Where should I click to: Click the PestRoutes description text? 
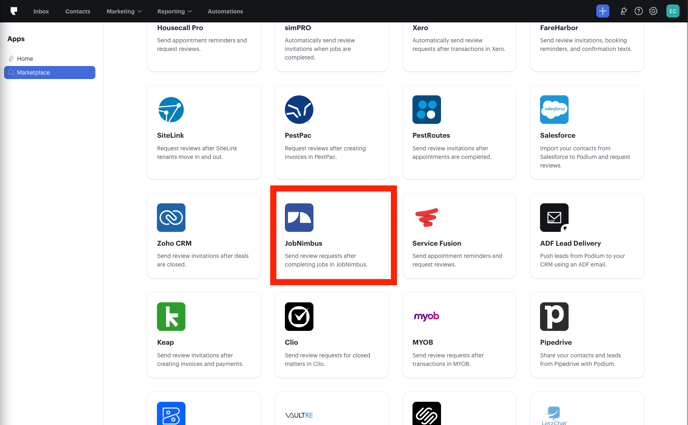tap(452, 153)
